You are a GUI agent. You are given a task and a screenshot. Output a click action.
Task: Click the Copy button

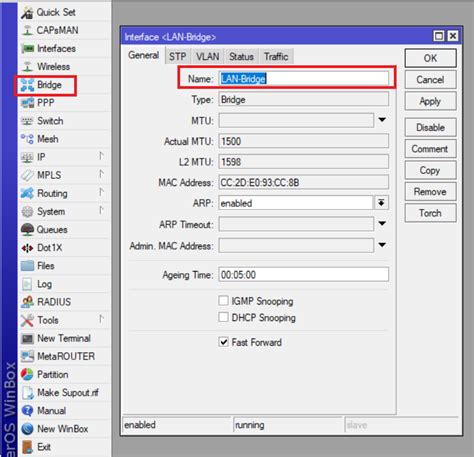[x=430, y=170]
